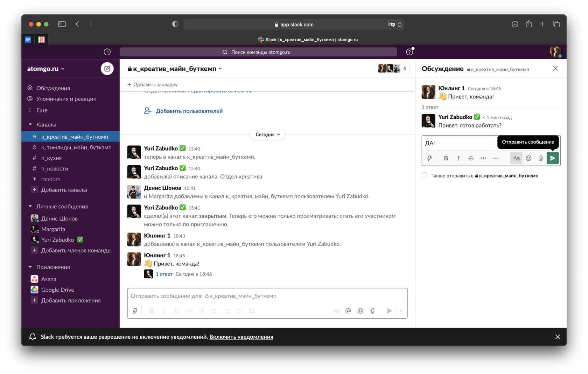Click Добавить членов команды
Viewport: 588px width, 374px height.
point(70,250)
